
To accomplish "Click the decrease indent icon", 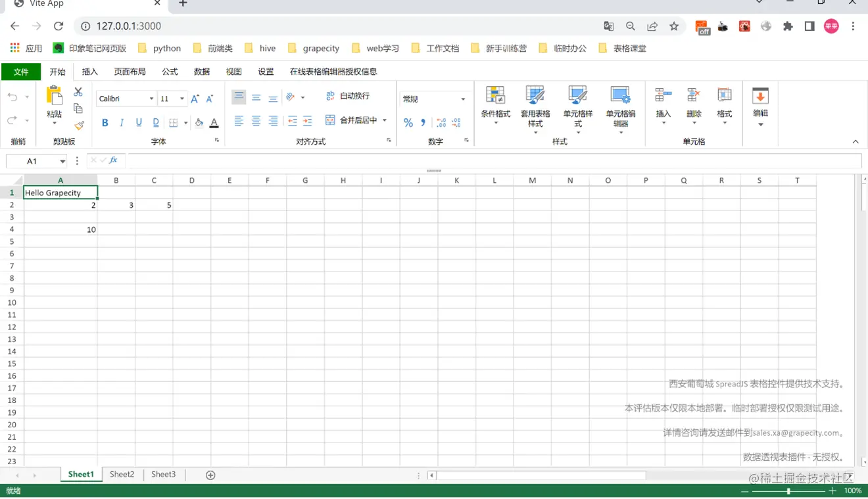I will point(293,121).
